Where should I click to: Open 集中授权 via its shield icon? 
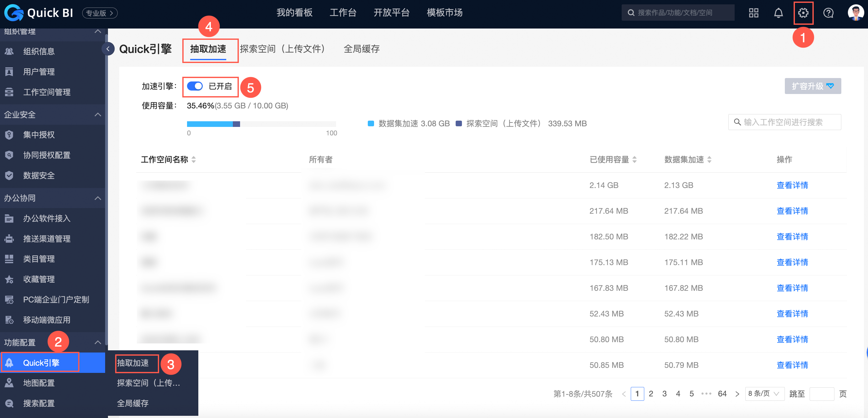tap(9, 135)
